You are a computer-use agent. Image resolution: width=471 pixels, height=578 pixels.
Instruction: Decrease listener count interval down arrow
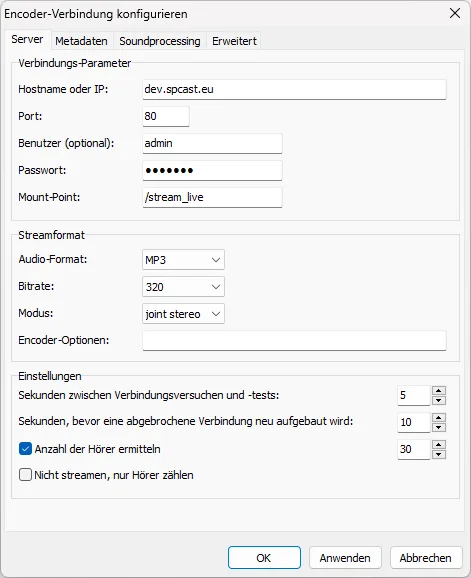click(439, 454)
